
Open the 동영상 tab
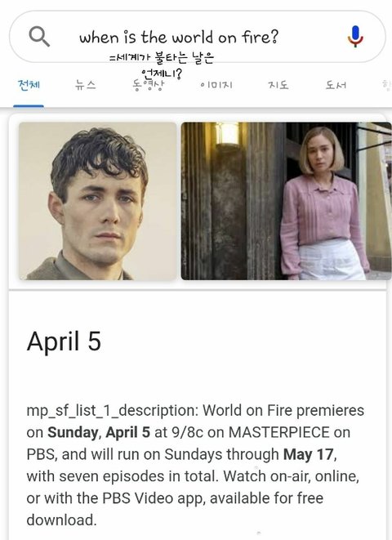[x=149, y=85]
